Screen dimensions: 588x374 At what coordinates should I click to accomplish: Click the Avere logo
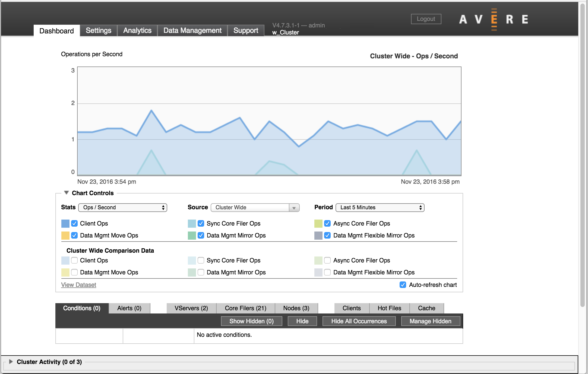494,19
